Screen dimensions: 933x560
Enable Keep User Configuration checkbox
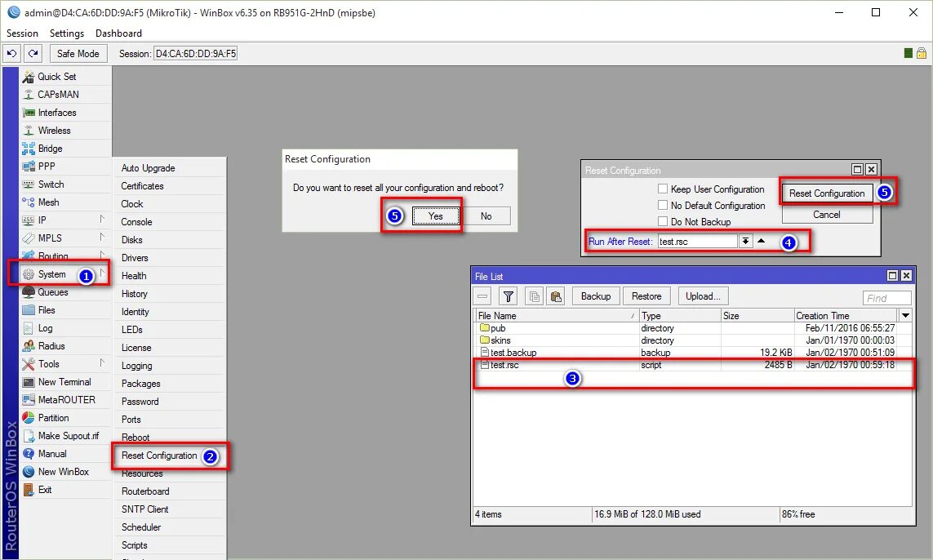click(662, 189)
